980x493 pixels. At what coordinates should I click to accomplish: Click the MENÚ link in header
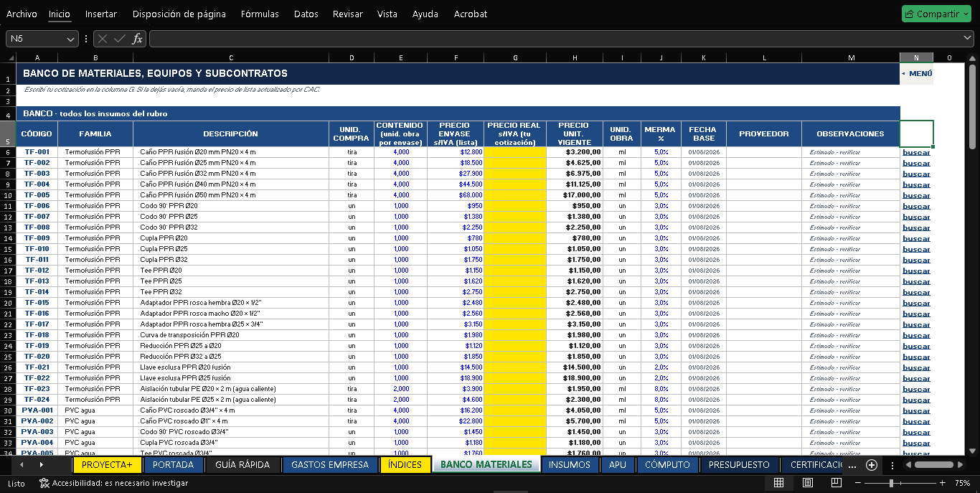coord(920,73)
